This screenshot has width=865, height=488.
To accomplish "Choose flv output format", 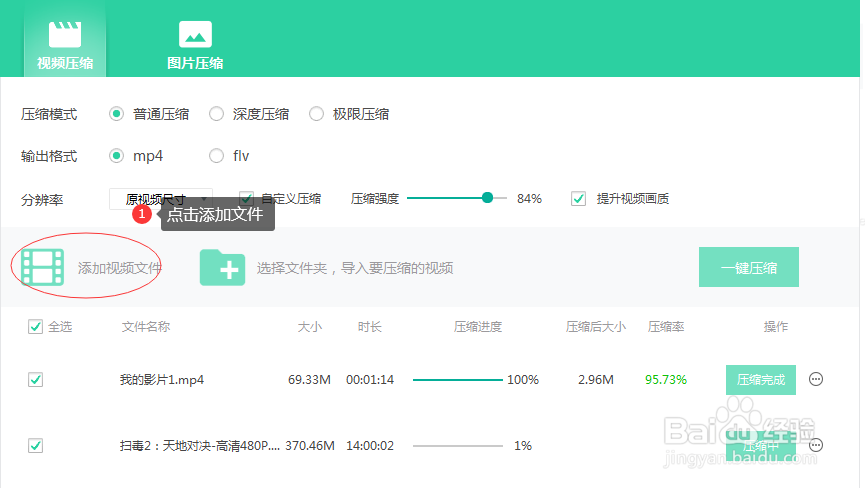I will pyautogui.click(x=216, y=156).
